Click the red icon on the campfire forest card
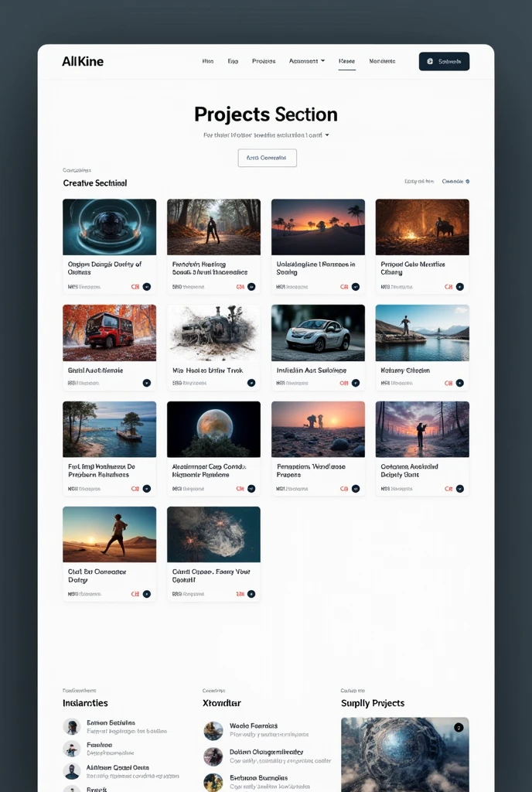This screenshot has width=532, height=792. [x=448, y=286]
